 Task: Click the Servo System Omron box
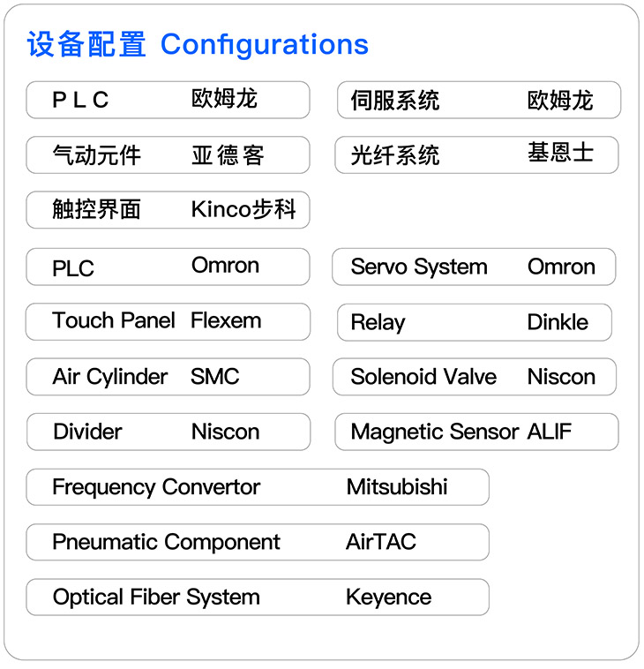click(x=474, y=267)
